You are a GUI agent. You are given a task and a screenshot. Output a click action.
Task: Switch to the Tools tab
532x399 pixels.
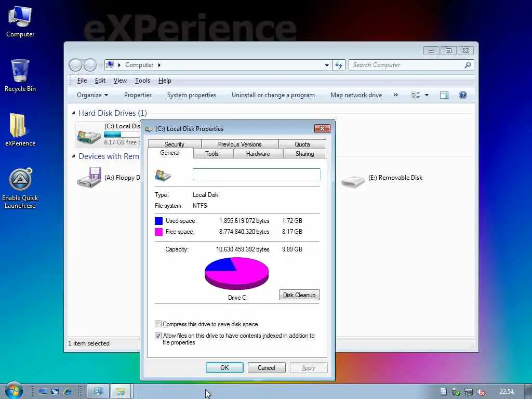pos(212,154)
